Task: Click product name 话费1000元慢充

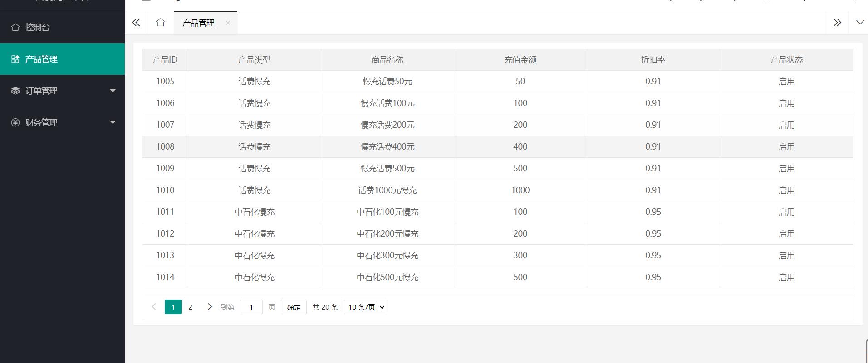Action: point(387,190)
